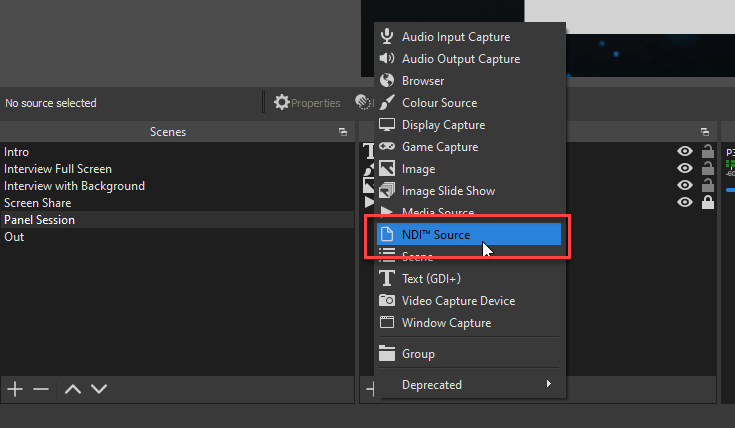Screen dimensions: 735x428
Task: Toggle visibility eye of fourth source
Action: [x=685, y=202]
